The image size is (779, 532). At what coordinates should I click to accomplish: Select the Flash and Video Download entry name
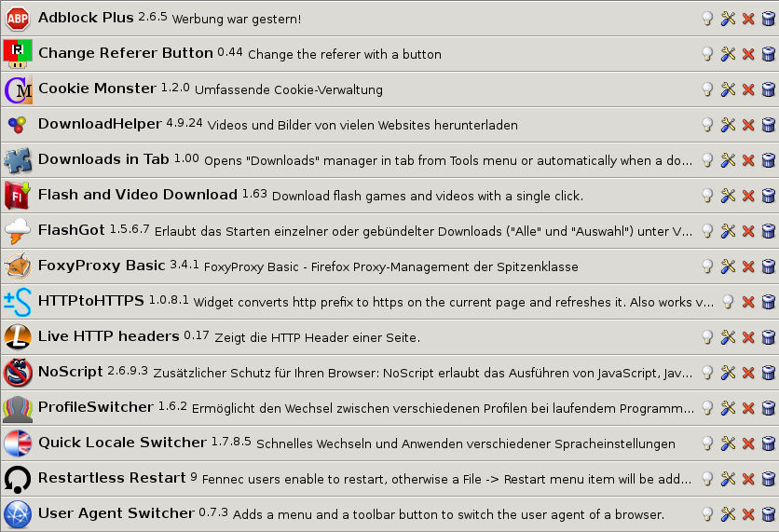point(137,195)
